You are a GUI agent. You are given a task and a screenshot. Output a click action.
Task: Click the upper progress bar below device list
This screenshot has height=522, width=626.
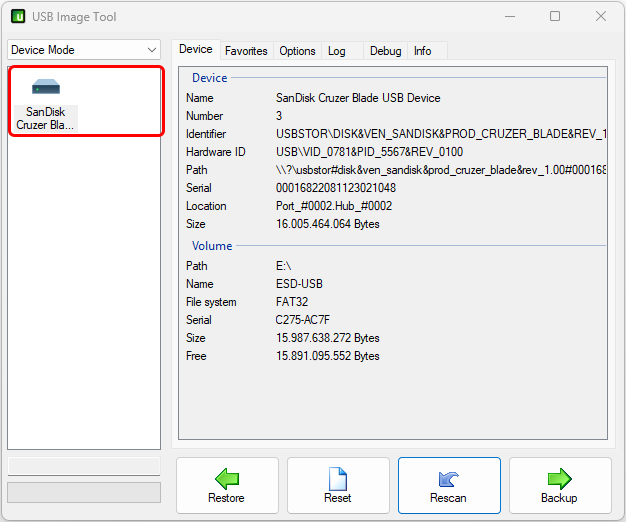[84, 466]
